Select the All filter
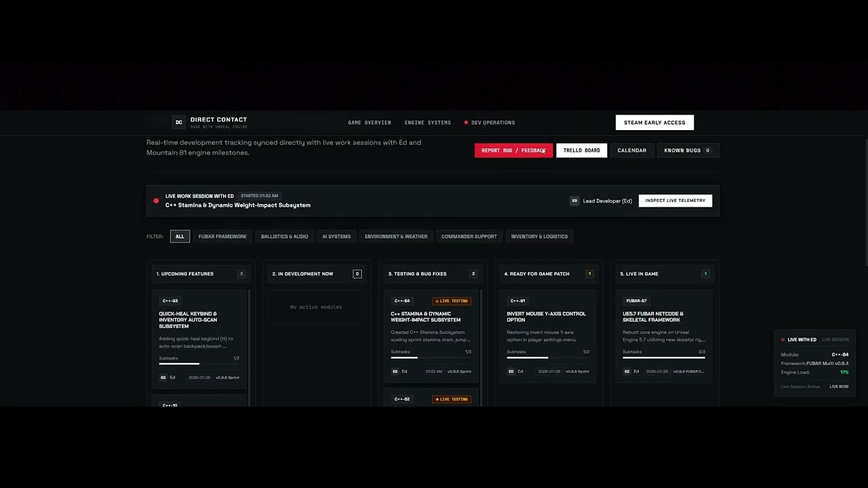This screenshot has width=868, height=488. pyautogui.click(x=180, y=237)
